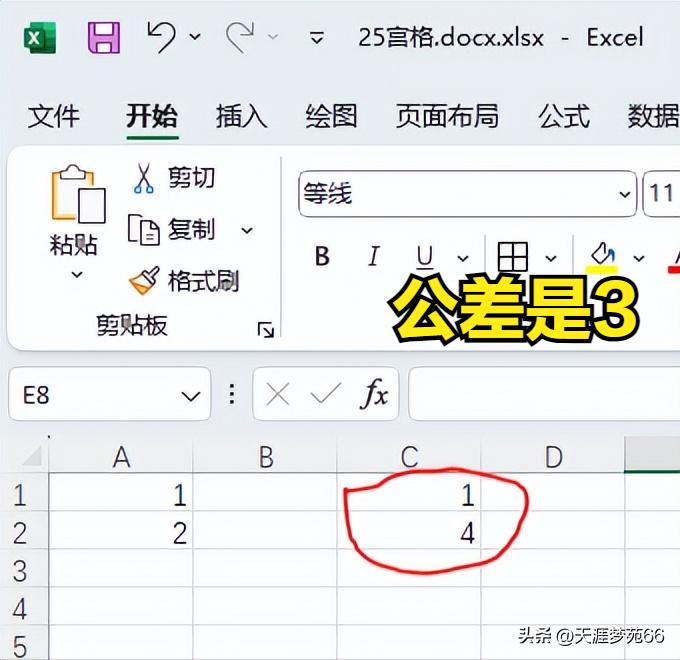Select cell A2 containing 2
The image size is (680, 660).
[121, 532]
